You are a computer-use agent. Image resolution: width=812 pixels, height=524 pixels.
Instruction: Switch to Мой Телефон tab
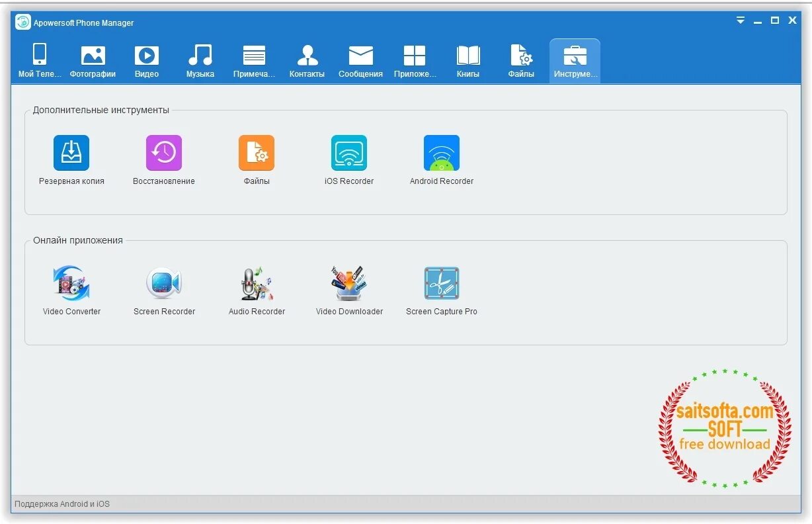click(40, 61)
